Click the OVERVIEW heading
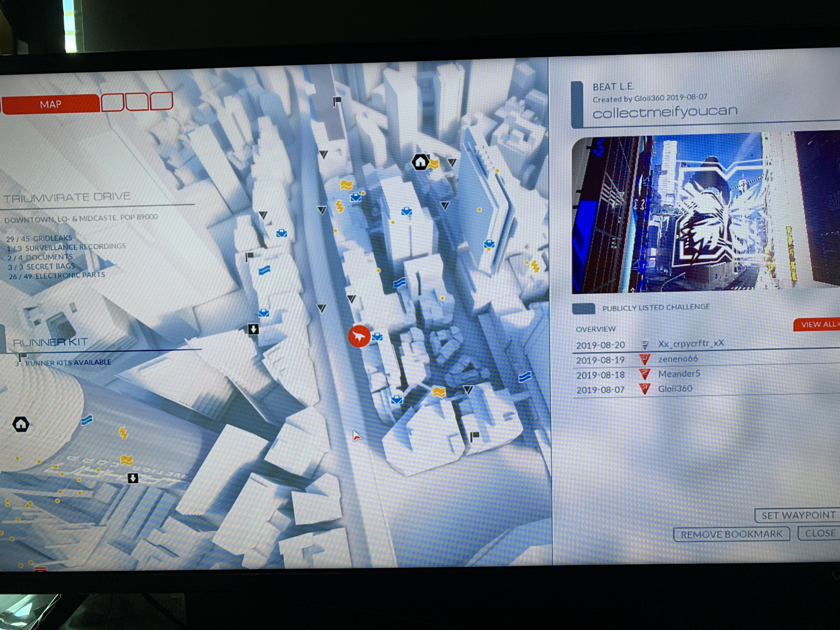 (x=595, y=329)
